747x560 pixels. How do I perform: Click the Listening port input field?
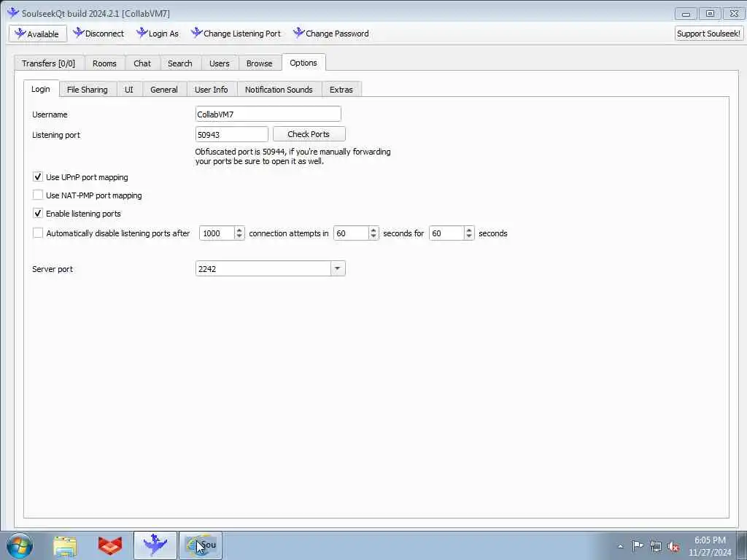[231, 134]
